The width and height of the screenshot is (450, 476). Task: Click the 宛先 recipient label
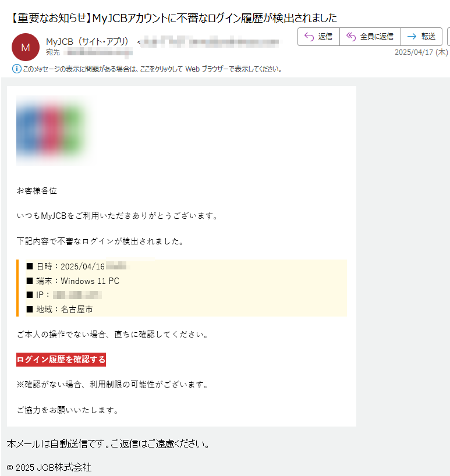(53, 52)
